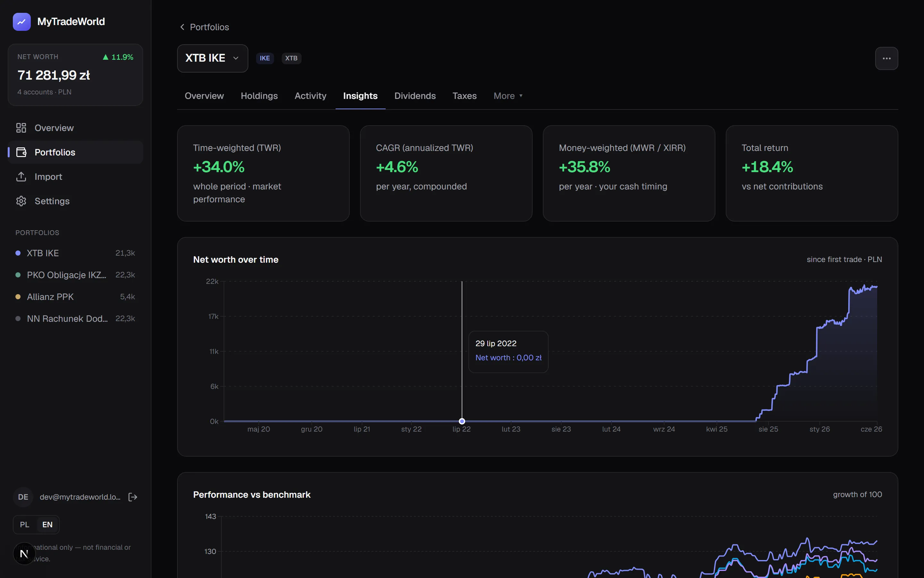Open the Overview grid icon in sidebar
This screenshot has height=578, width=924.
(21, 128)
